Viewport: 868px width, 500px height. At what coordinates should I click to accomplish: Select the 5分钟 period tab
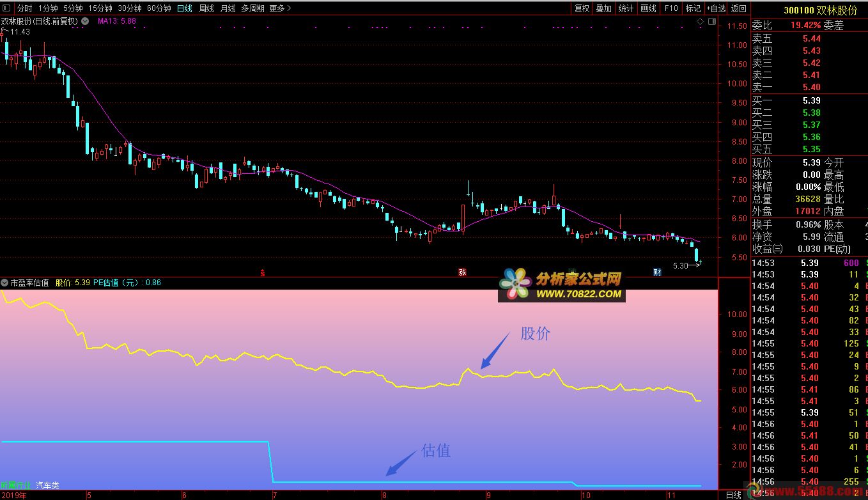coord(73,8)
